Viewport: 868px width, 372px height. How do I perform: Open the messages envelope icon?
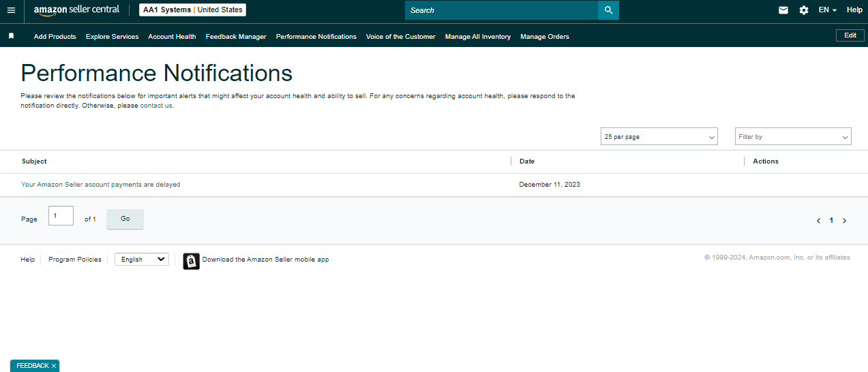click(783, 10)
